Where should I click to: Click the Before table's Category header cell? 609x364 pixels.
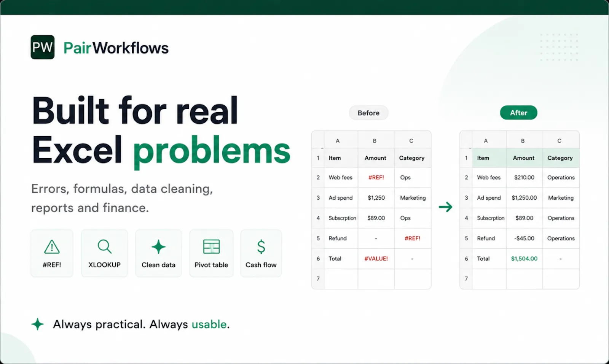click(413, 158)
